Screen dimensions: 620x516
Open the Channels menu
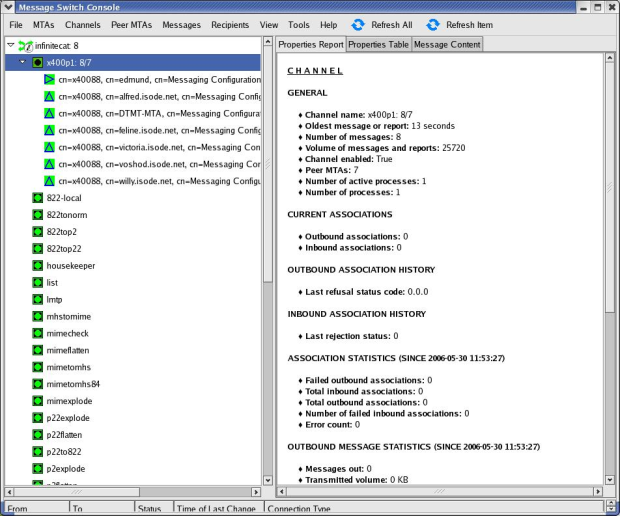[x=83, y=24]
